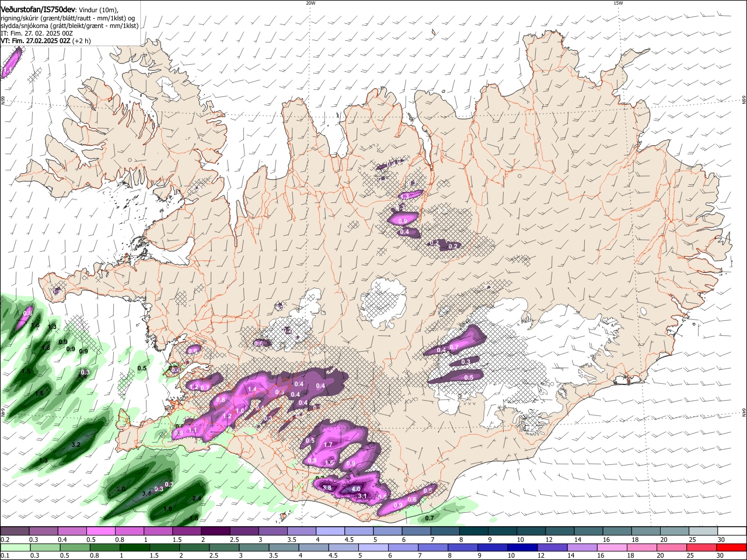Image resolution: width=747 pixels, height=560 pixels.
Task: Click the 3.1 snowfall value on the map
Action: 362,496
